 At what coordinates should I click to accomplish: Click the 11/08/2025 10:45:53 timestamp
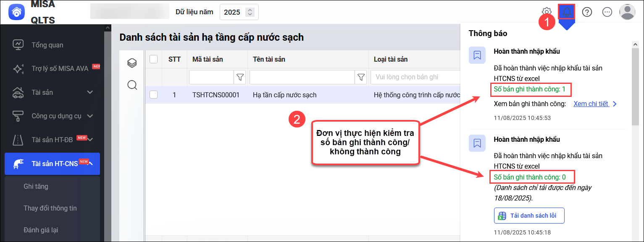(522, 118)
